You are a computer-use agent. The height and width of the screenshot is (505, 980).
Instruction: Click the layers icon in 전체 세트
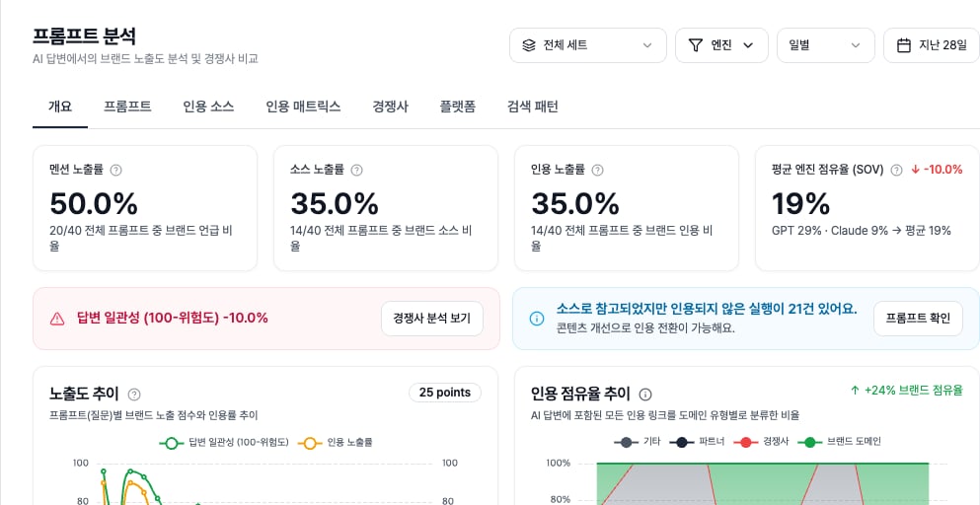pos(529,45)
